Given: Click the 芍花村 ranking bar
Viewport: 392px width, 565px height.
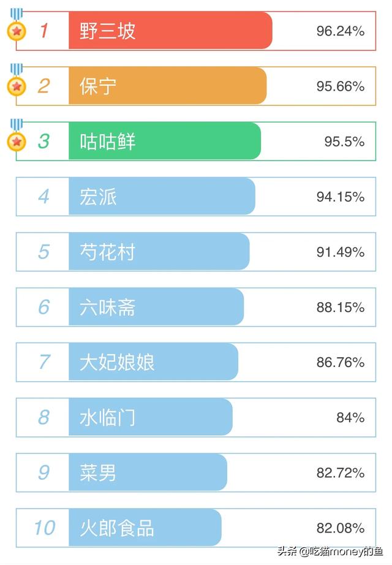Looking at the screenshot, I should pyautogui.click(x=159, y=252).
